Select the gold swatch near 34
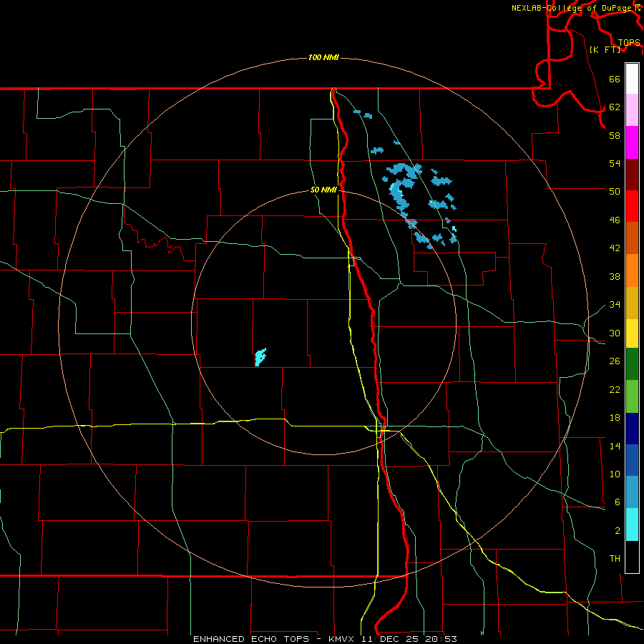 coord(632,302)
